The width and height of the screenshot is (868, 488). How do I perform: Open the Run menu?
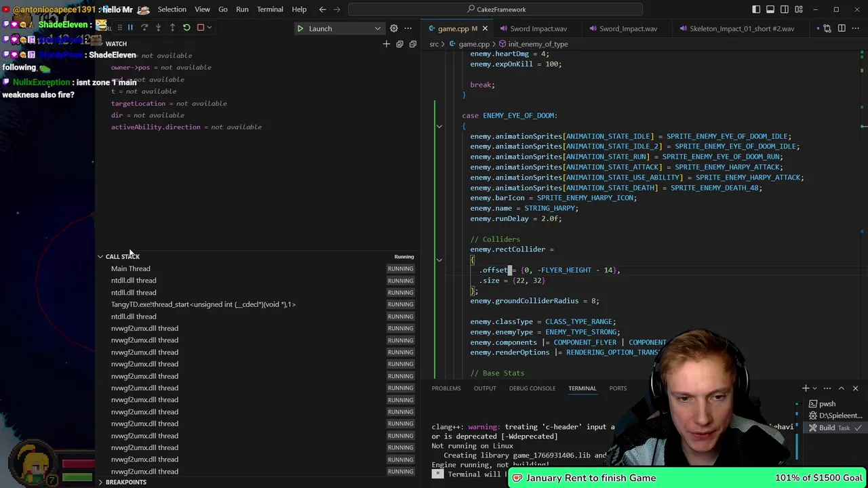pos(242,9)
